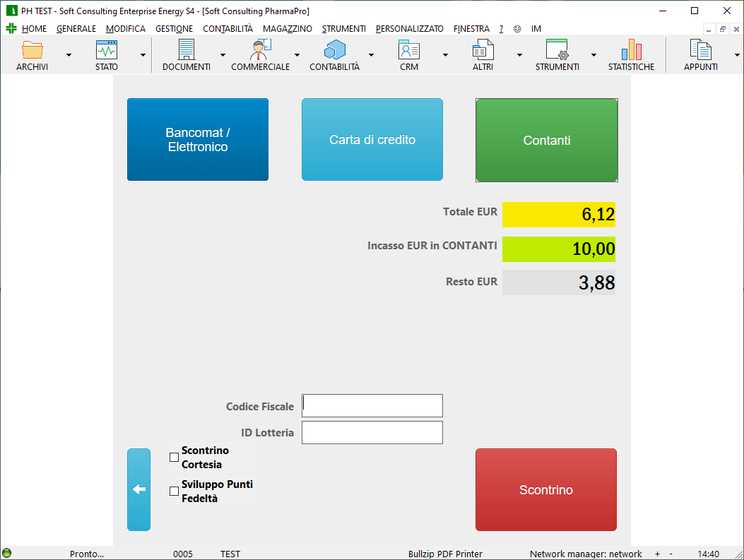Open the IM menu
The height and width of the screenshot is (560, 744).
tap(536, 29)
